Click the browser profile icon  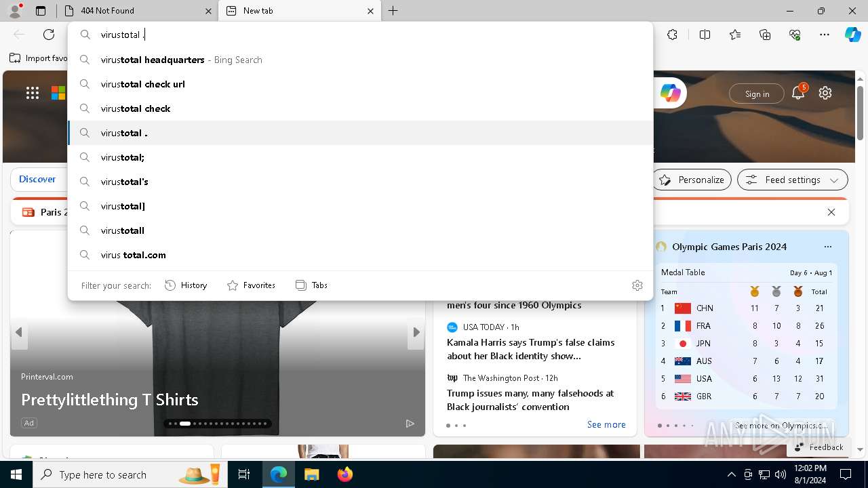15,10
